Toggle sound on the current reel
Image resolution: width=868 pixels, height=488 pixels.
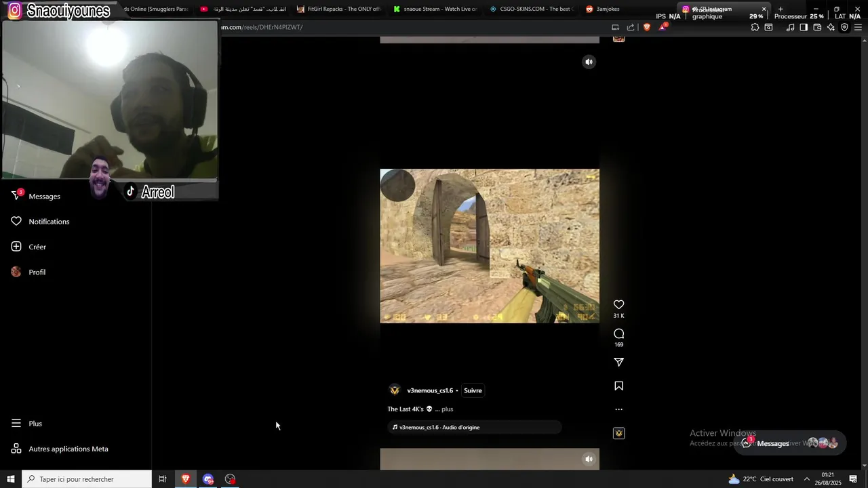click(589, 62)
